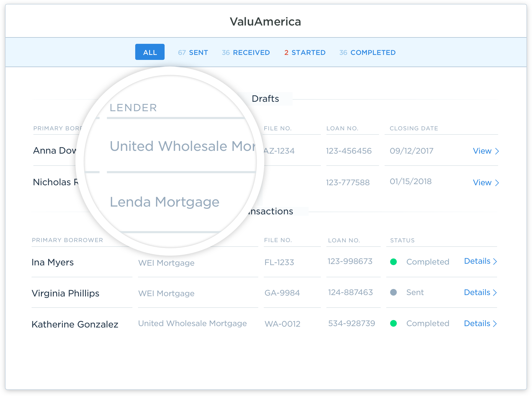Select borrower name Katherine Gonzalez

(75, 324)
